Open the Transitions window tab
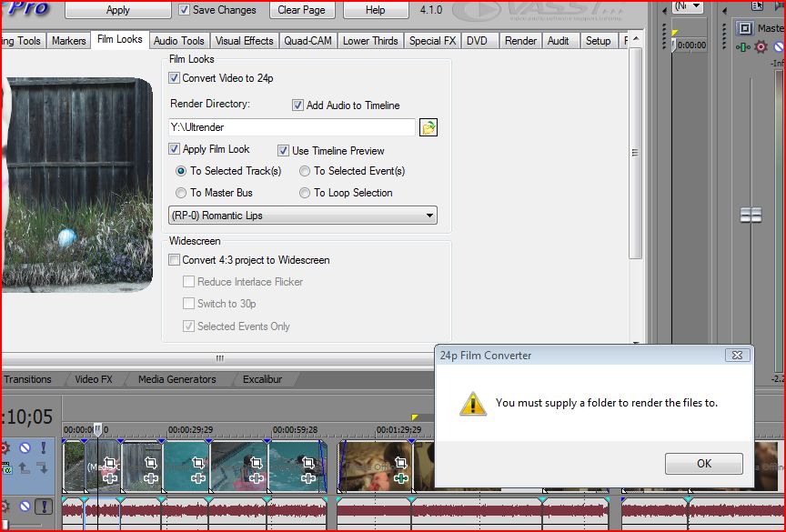This screenshot has height=532, width=786. (x=28, y=379)
